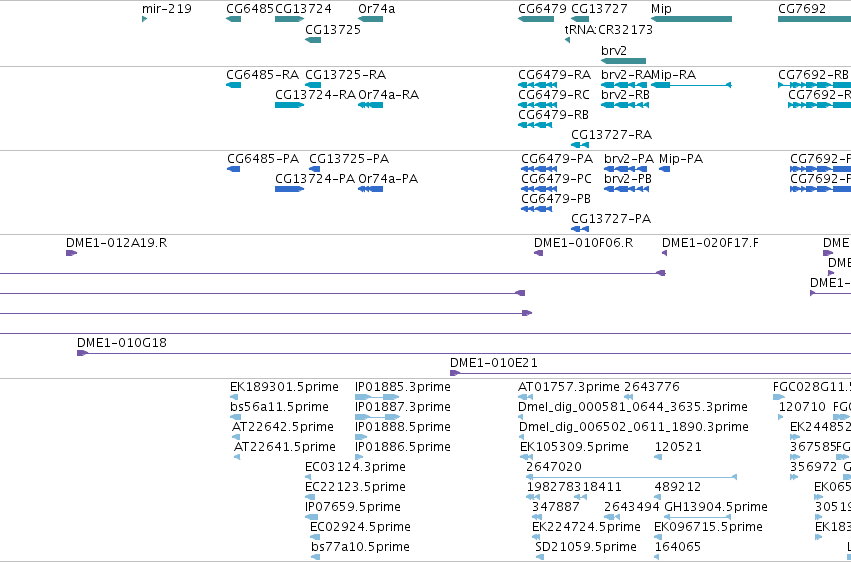Open protein CG6479-PA
The width and height of the screenshot is (851, 562).
(x=557, y=159)
